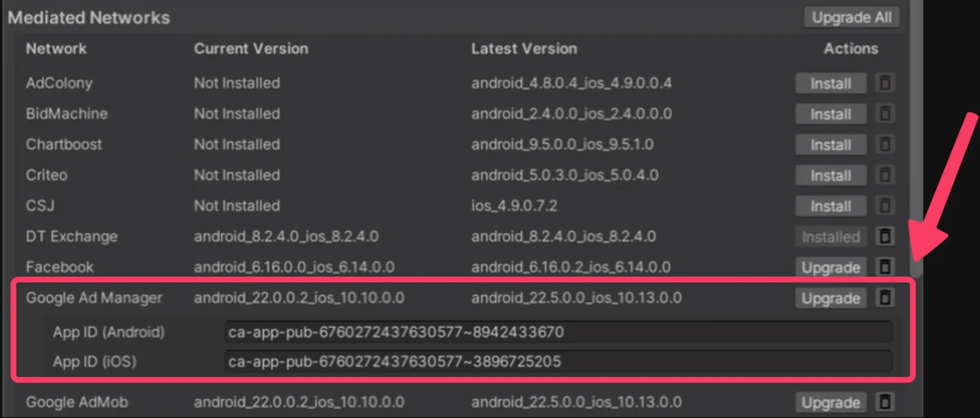Image resolution: width=980 pixels, height=418 pixels.
Task: Install Chartboost network
Action: [831, 144]
